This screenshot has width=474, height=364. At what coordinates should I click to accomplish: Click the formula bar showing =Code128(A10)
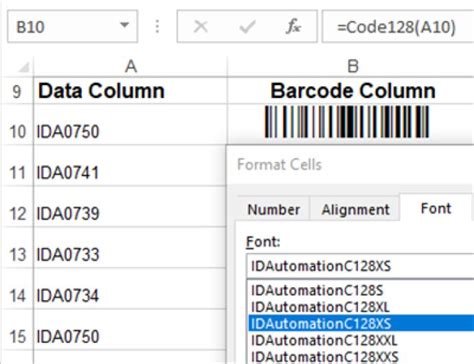[x=398, y=26]
